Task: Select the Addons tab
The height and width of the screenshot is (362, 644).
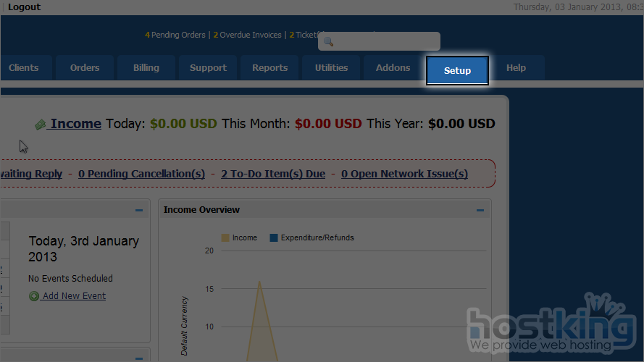Action: point(393,68)
